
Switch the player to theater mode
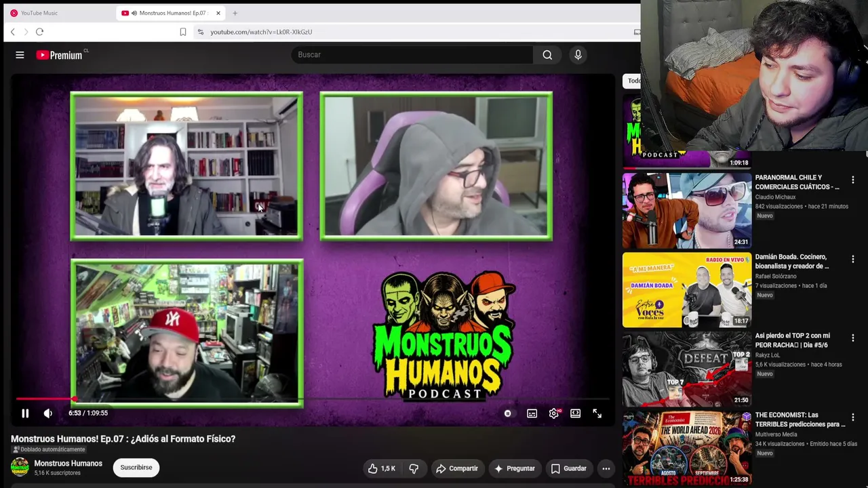coord(575,413)
